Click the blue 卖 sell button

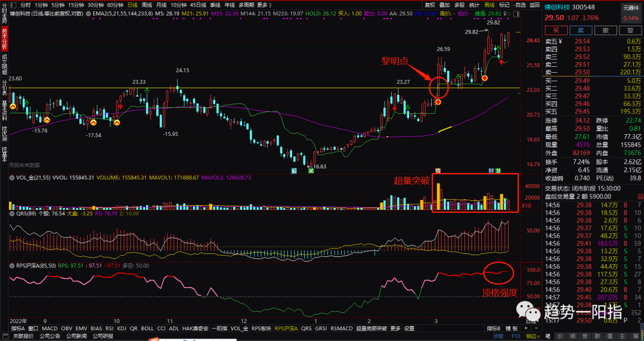tap(581, 30)
